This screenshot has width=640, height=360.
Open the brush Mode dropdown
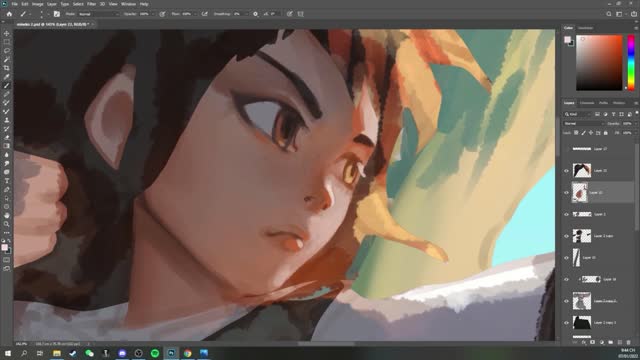(98, 14)
